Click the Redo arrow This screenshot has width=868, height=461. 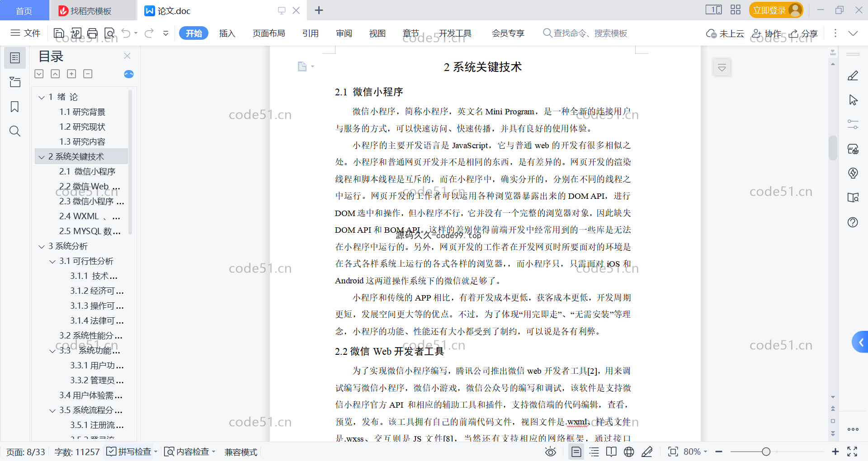[149, 33]
